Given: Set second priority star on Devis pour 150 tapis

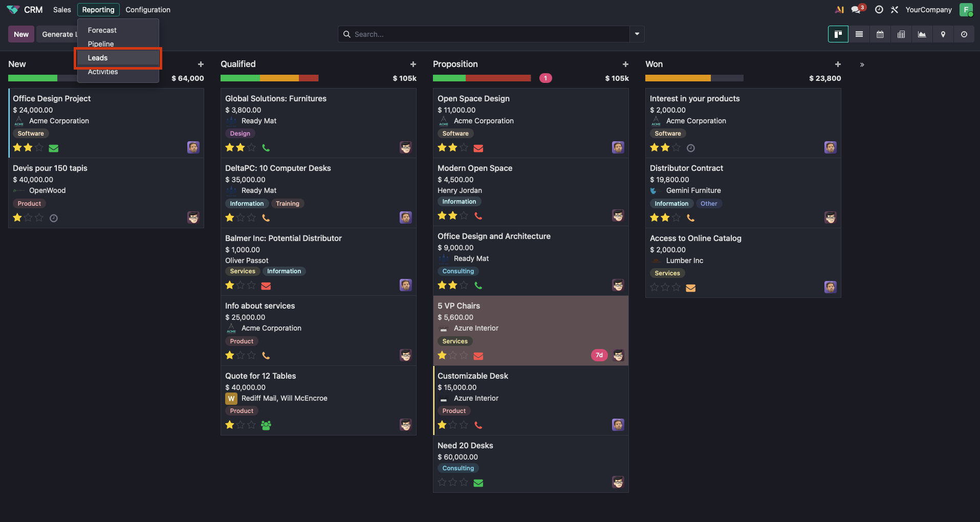Looking at the screenshot, I should click(x=28, y=218).
